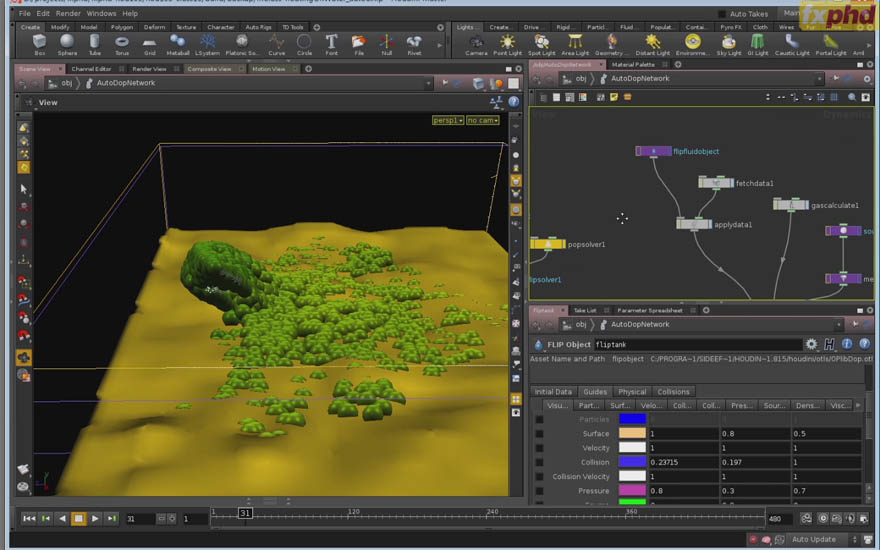Switch to the Physical tab

(632, 392)
